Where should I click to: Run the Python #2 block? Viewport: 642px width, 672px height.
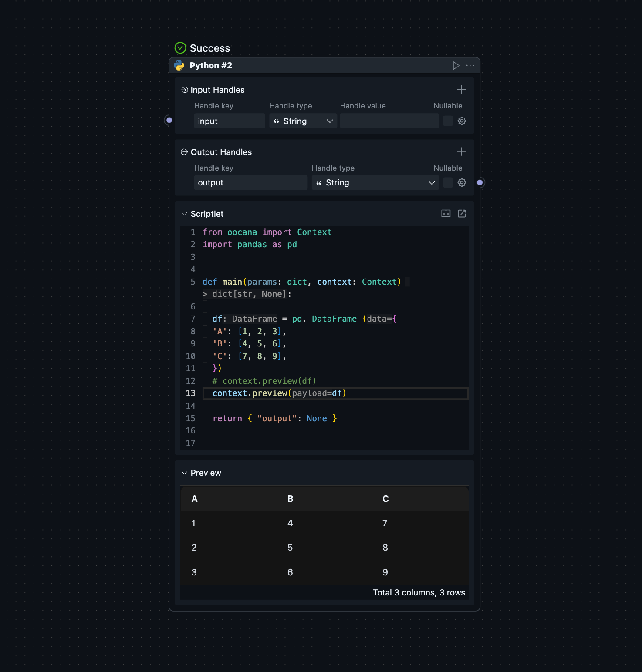(456, 66)
